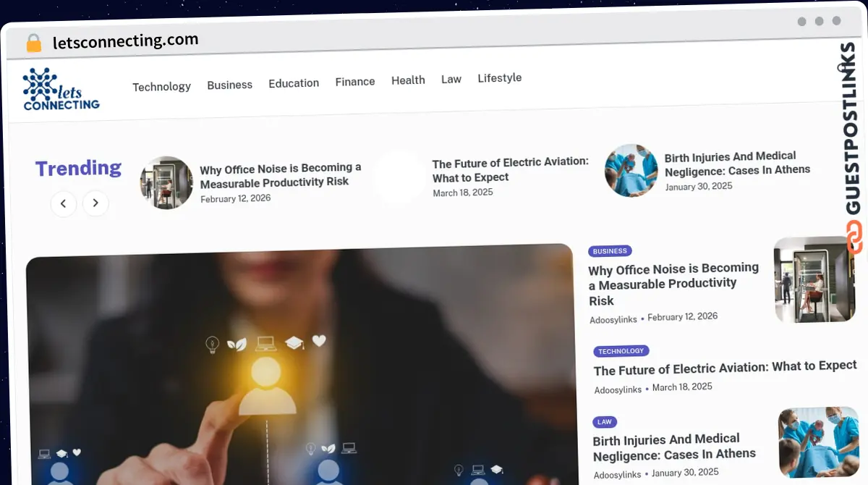Click the BUSINESS category badge

(x=610, y=251)
